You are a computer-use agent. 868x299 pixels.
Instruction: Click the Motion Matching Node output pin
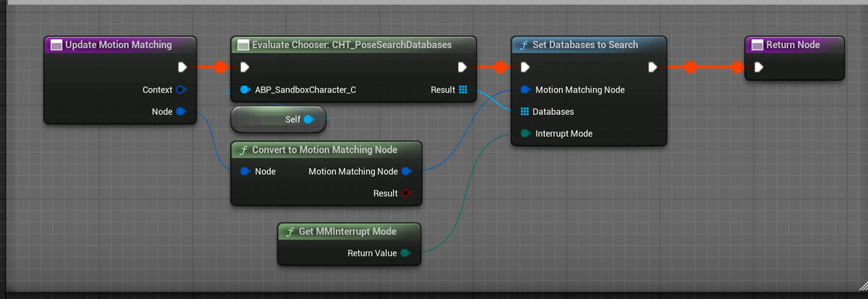(x=406, y=172)
